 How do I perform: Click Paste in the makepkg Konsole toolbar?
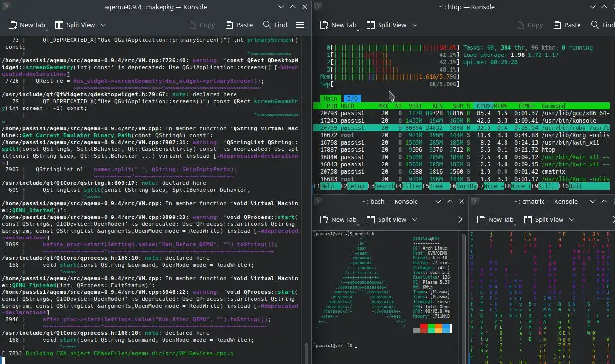[x=239, y=25]
